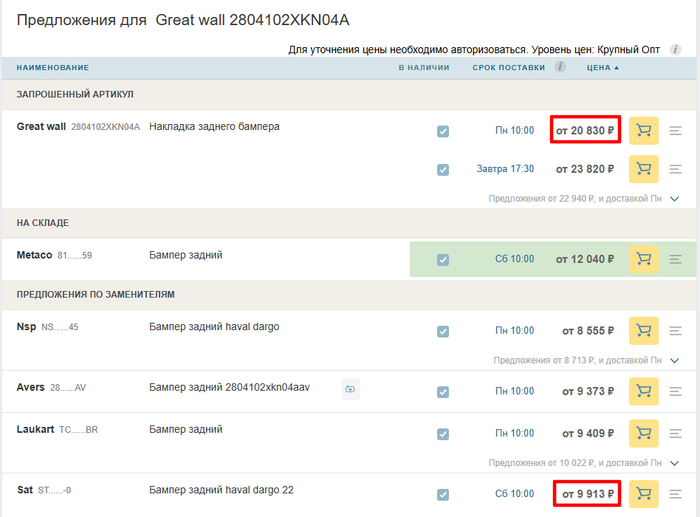Toggle in-stock checkbox for Metaco row

coord(443,260)
